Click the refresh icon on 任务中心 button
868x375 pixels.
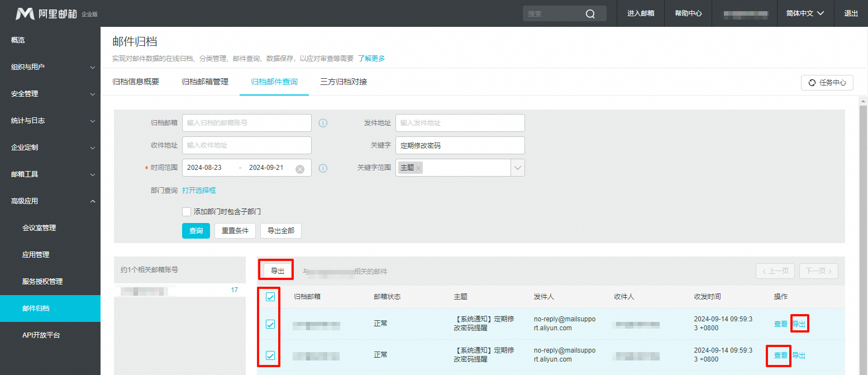(x=813, y=82)
